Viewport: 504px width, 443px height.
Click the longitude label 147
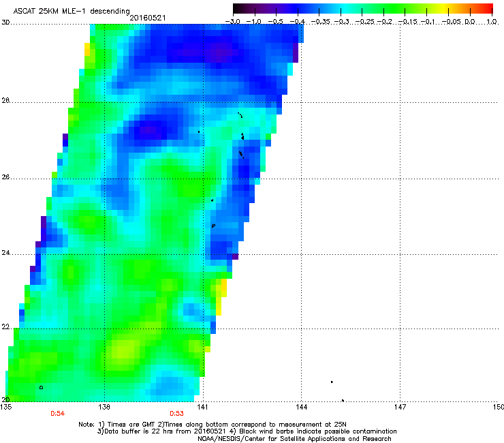point(400,407)
